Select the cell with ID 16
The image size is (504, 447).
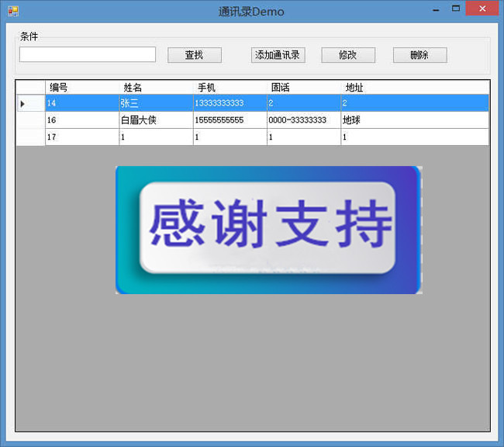tap(82, 120)
